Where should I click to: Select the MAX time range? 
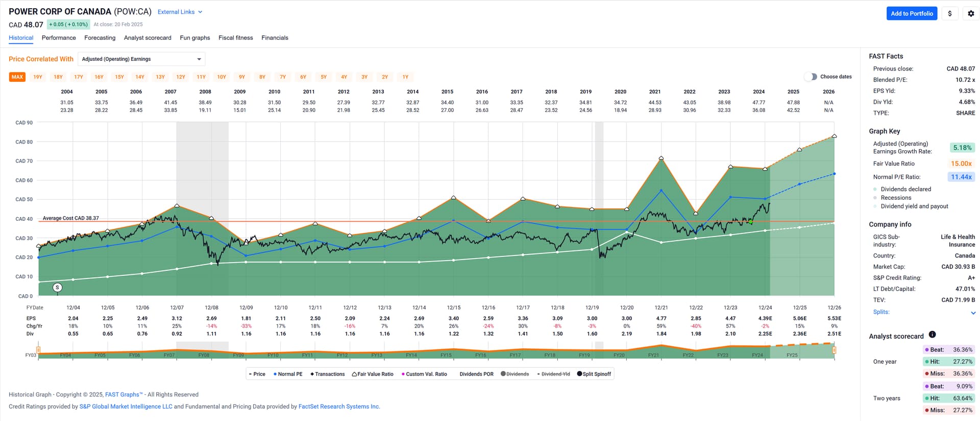(x=17, y=77)
